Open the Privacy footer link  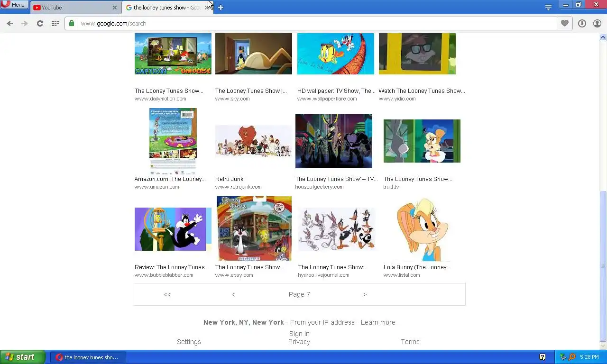pos(299,342)
